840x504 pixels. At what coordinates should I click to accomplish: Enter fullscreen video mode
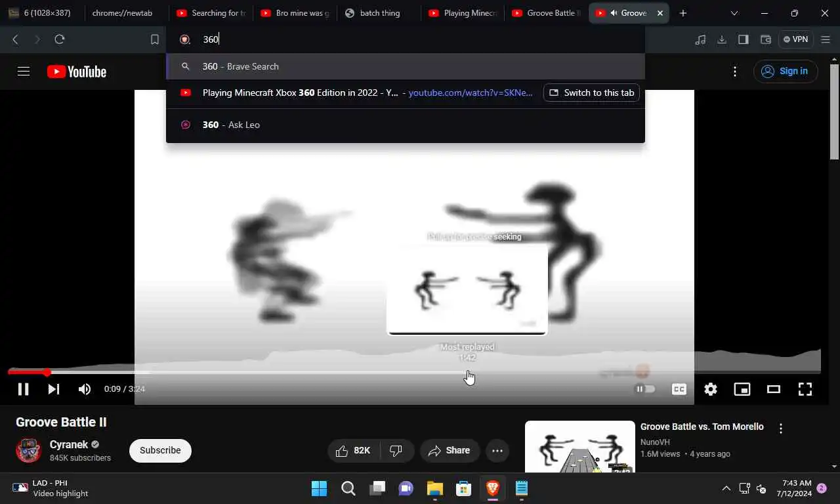pyautogui.click(x=805, y=389)
